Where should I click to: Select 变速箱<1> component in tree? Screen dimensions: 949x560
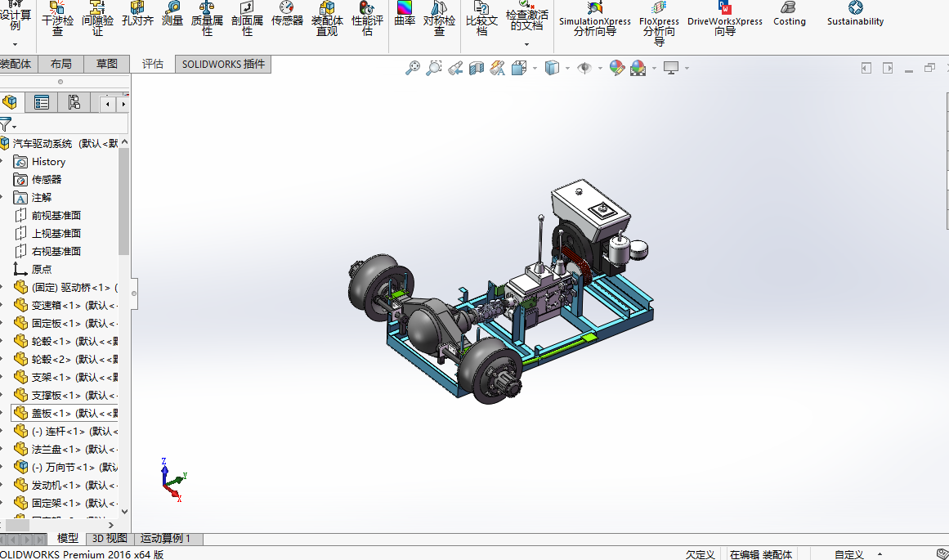pyautogui.click(x=65, y=305)
